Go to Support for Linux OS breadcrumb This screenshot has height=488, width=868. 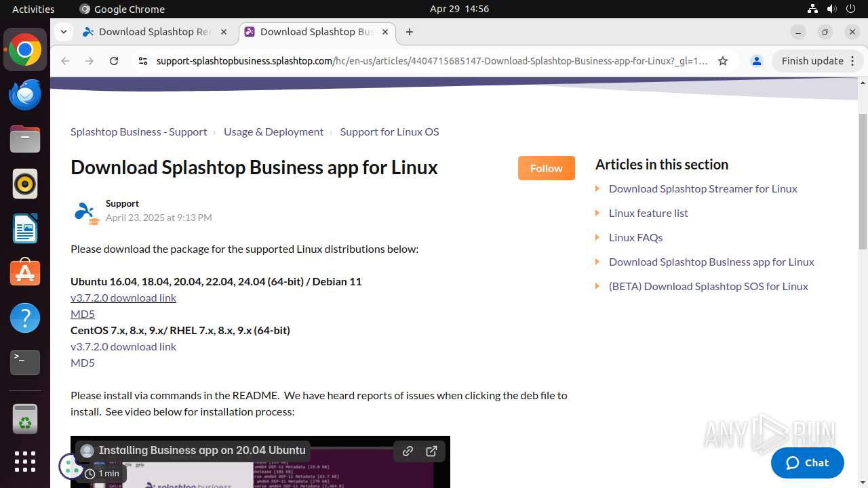tap(389, 131)
